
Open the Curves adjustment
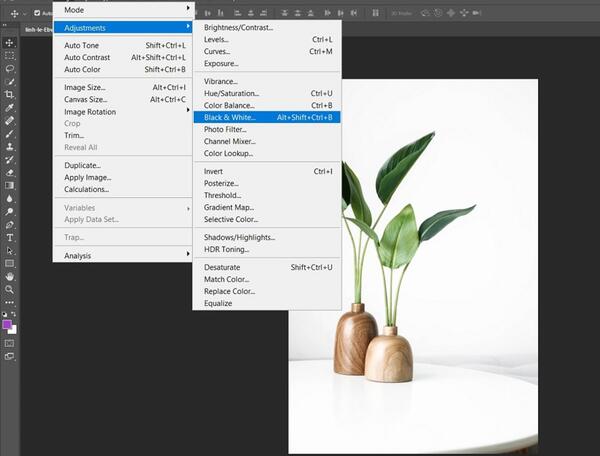(267, 51)
